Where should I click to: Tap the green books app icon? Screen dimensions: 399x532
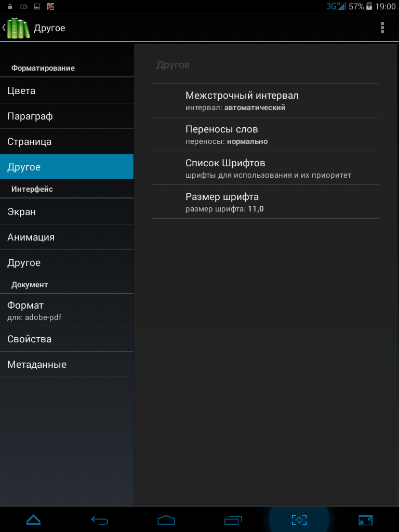tap(18, 28)
